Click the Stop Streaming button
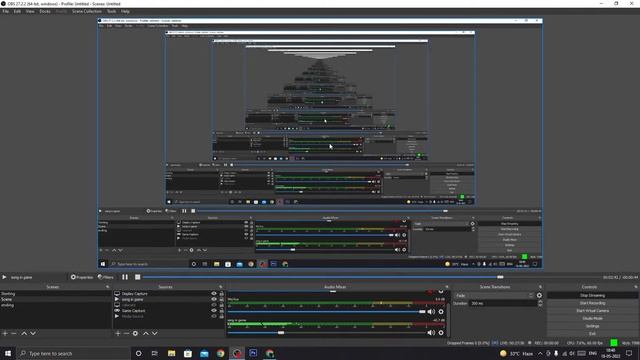 (x=592, y=296)
